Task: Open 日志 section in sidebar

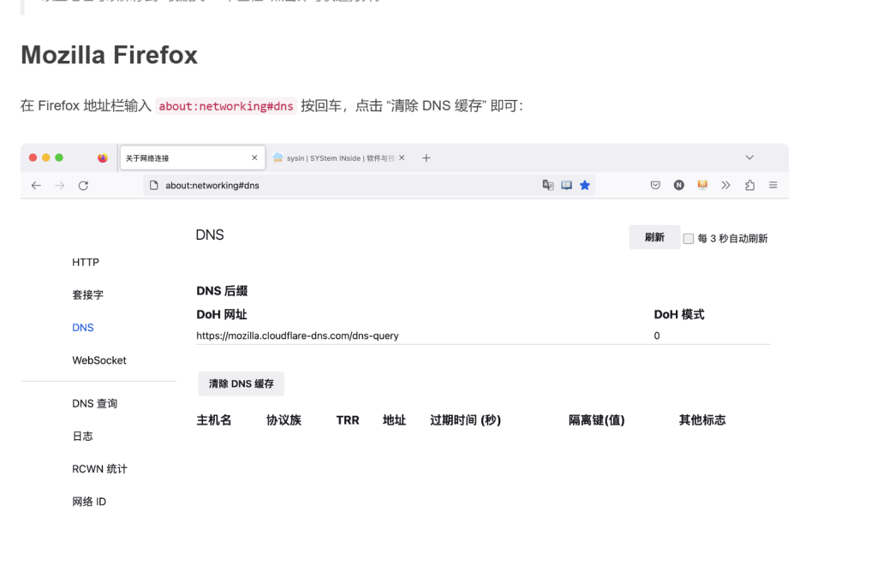Action: 83,437
